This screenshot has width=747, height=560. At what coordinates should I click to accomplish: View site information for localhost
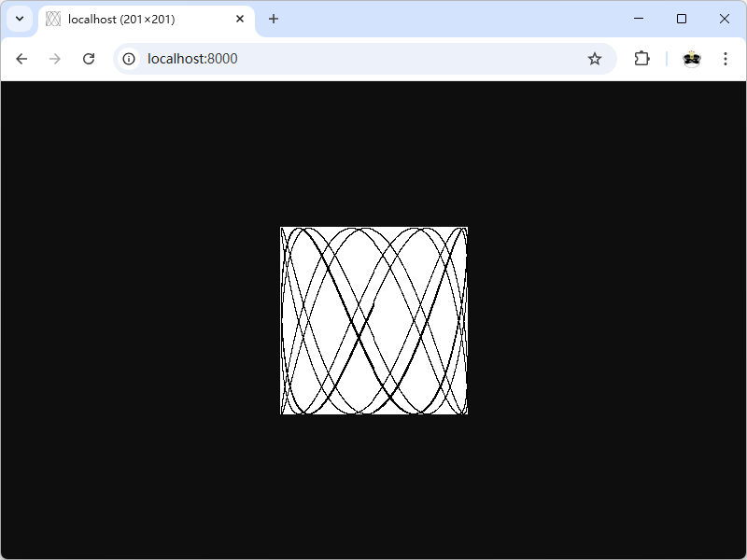click(x=130, y=59)
